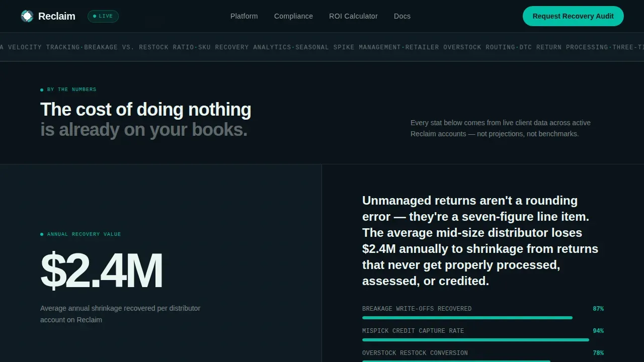This screenshot has height=362, width=644.
Task: Go to ROI Calculator page
Action: pyautogui.click(x=353, y=16)
